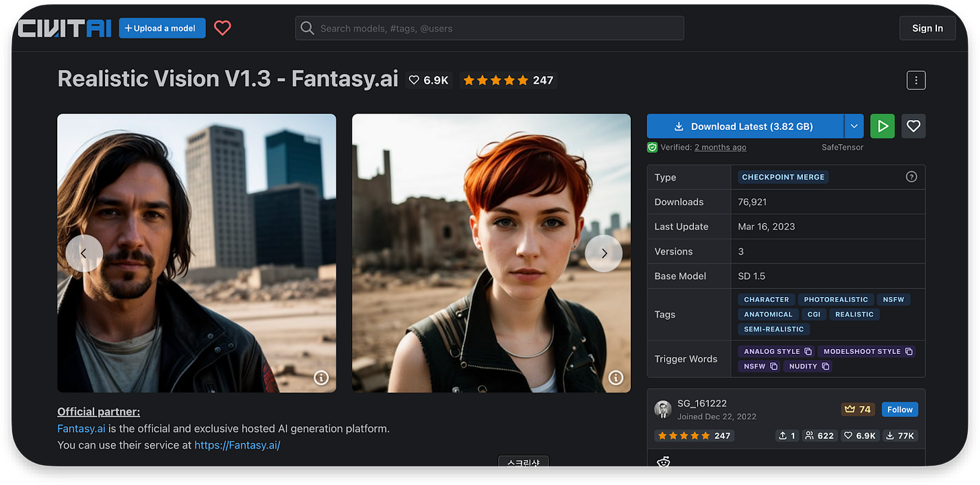Select the ANATOMICAL tag

pyautogui.click(x=768, y=314)
